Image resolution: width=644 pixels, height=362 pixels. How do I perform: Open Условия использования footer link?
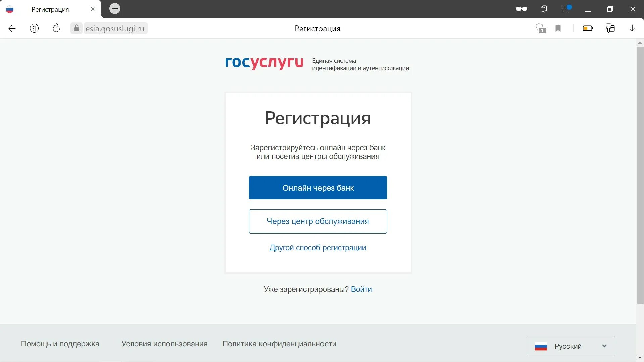(164, 344)
